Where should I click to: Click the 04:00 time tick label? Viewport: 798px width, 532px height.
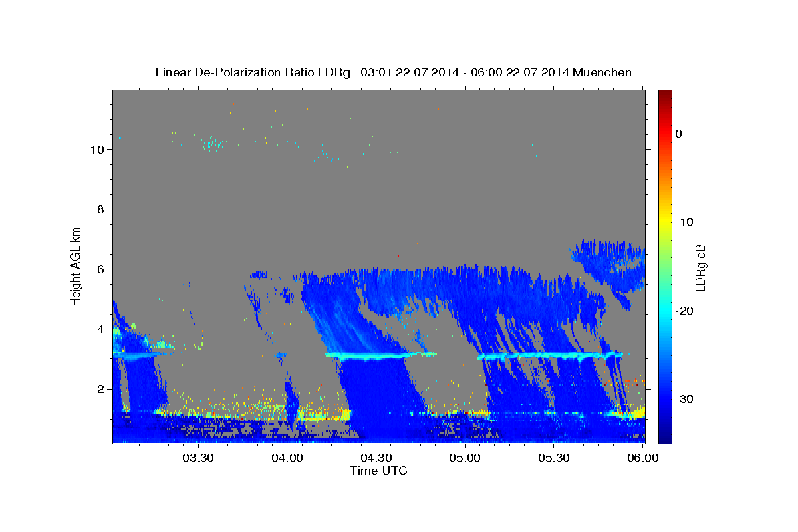(287, 458)
